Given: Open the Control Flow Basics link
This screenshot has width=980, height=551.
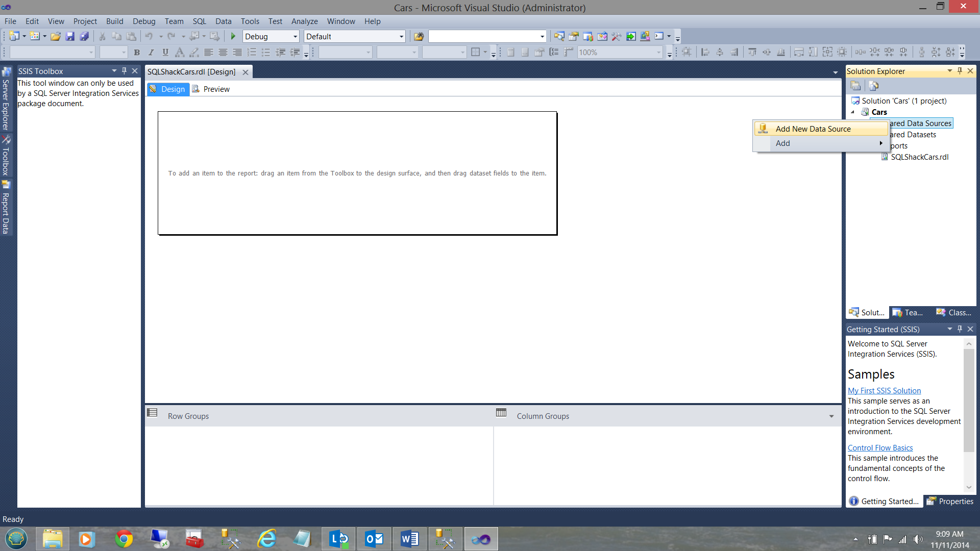Looking at the screenshot, I should point(880,448).
